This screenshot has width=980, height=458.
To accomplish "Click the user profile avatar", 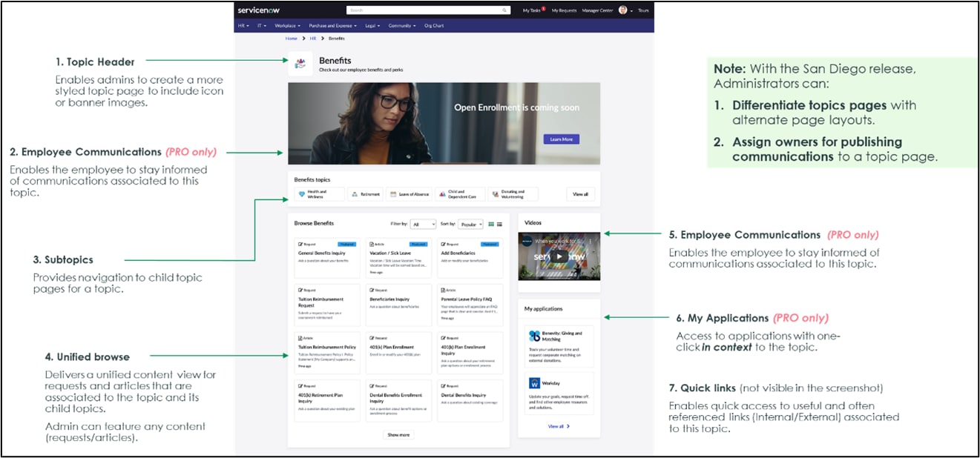I will pyautogui.click(x=622, y=10).
